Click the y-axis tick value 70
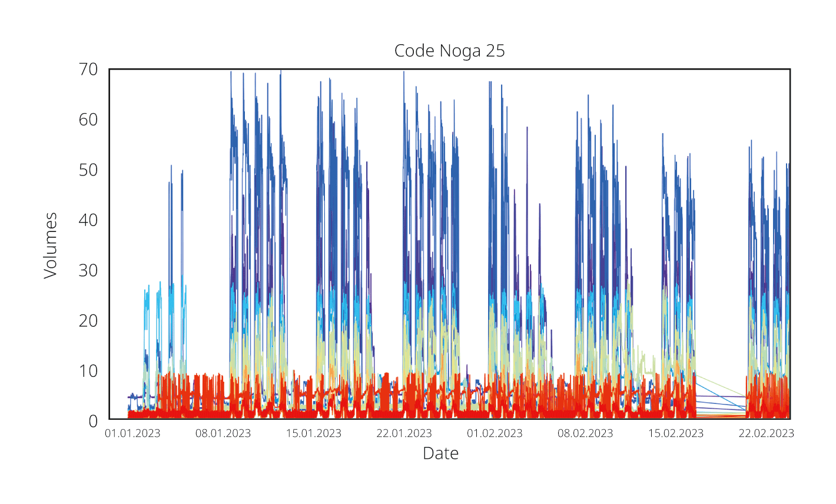 88,69
